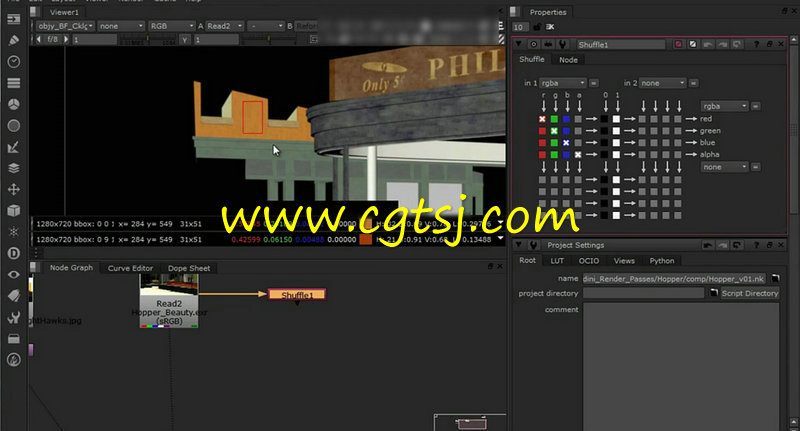Click the Shuffle1 panel wrench preset icon
This screenshot has height=431, width=800.
pyautogui.click(x=562, y=44)
